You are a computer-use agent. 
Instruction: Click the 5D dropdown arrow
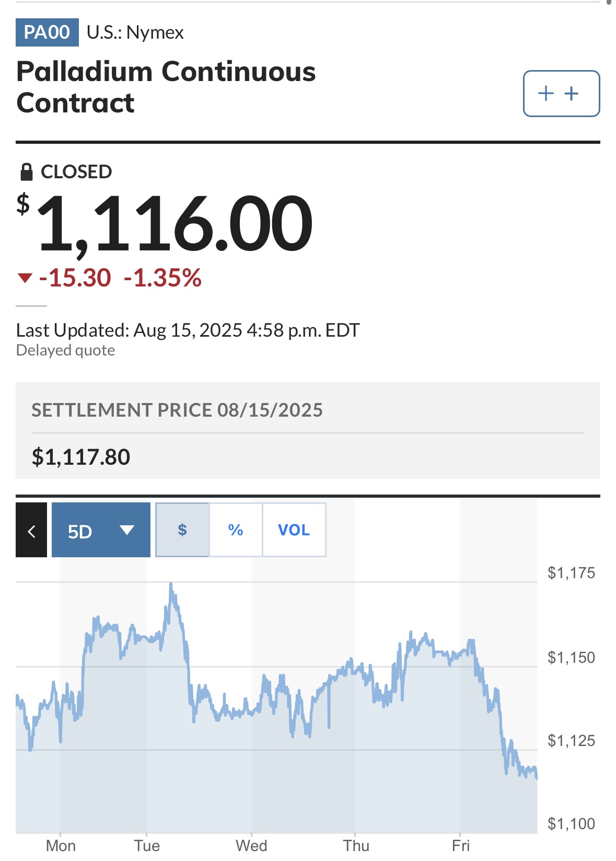coord(127,530)
